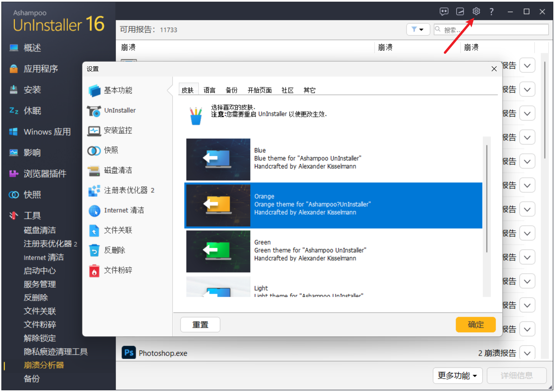Select 崩溃分析器 in the tools list
Viewport: 555px width, 392px height.
pyautogui.click(x=44, y=365)
